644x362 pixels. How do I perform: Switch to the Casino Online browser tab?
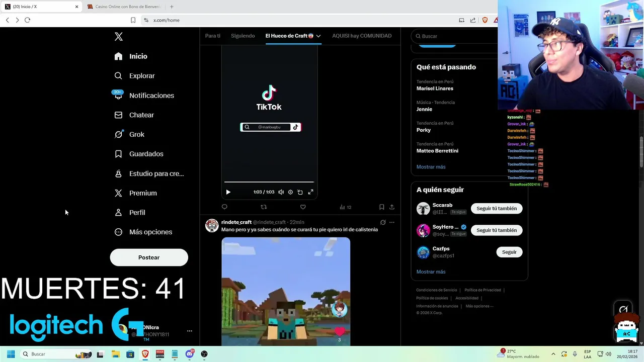(124, 7)
